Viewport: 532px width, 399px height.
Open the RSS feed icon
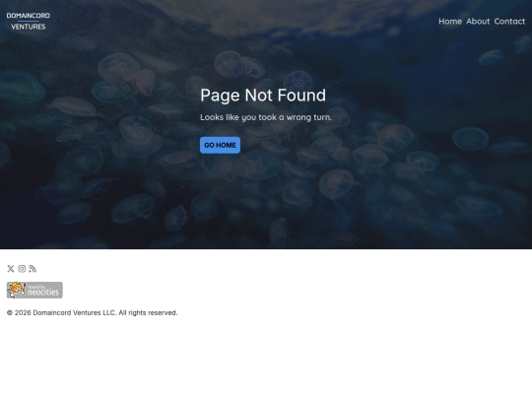33,269
